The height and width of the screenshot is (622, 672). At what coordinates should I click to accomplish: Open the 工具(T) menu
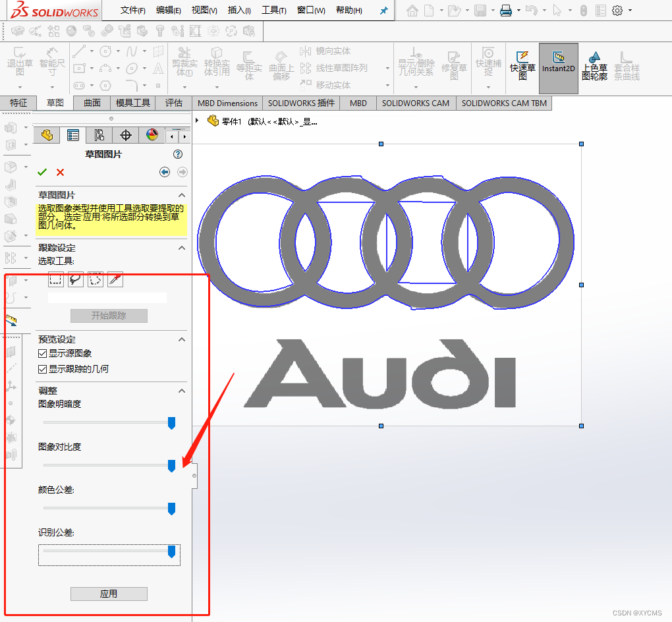coord(274,11)
